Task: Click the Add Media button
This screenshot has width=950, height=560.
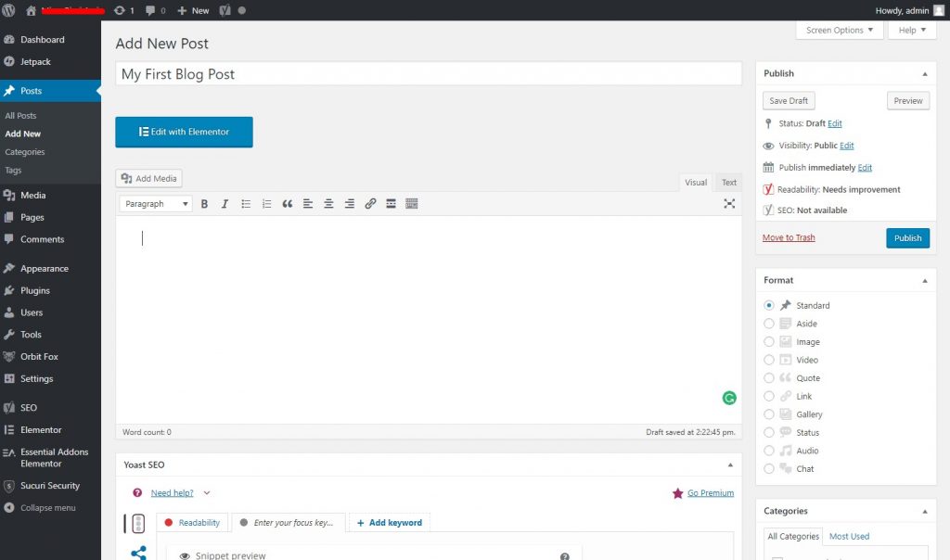Action: [x=149, y=179]
